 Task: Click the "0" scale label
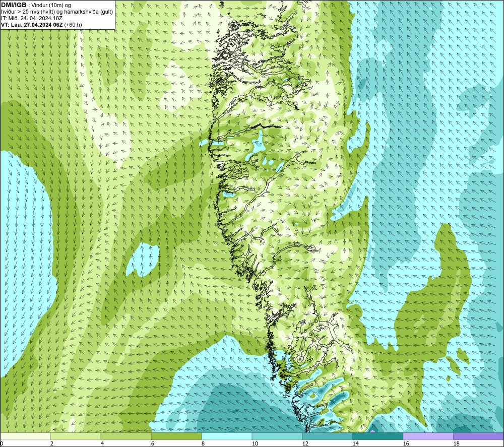point(2,443)
